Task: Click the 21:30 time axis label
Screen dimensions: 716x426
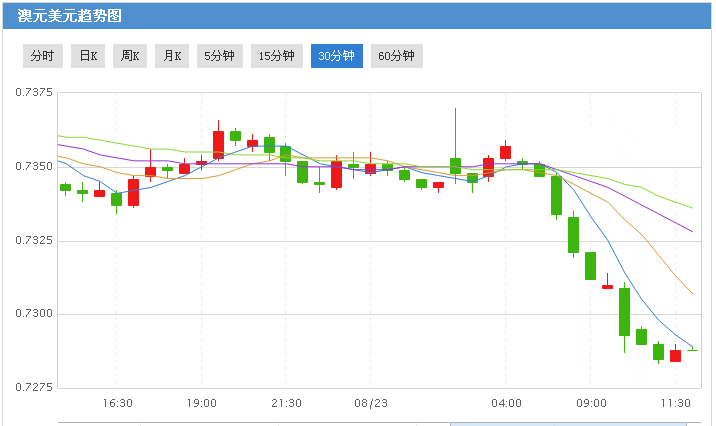Action: 287,403
